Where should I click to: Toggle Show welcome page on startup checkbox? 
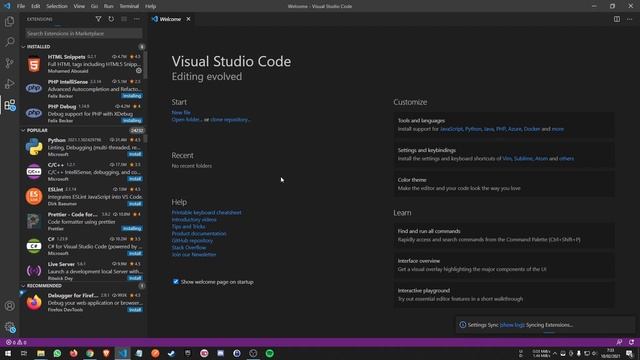point(176,282)
